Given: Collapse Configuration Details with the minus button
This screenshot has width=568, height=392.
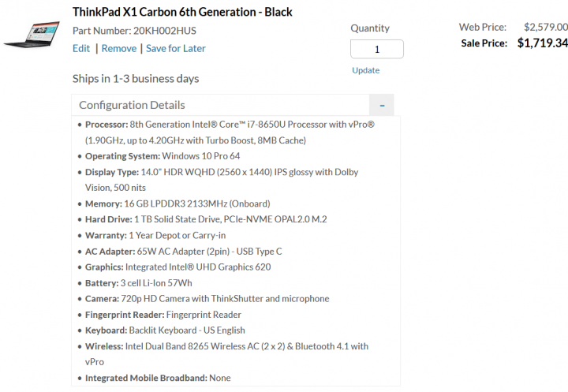Looking at the screenshot, I should click(382, 106).
